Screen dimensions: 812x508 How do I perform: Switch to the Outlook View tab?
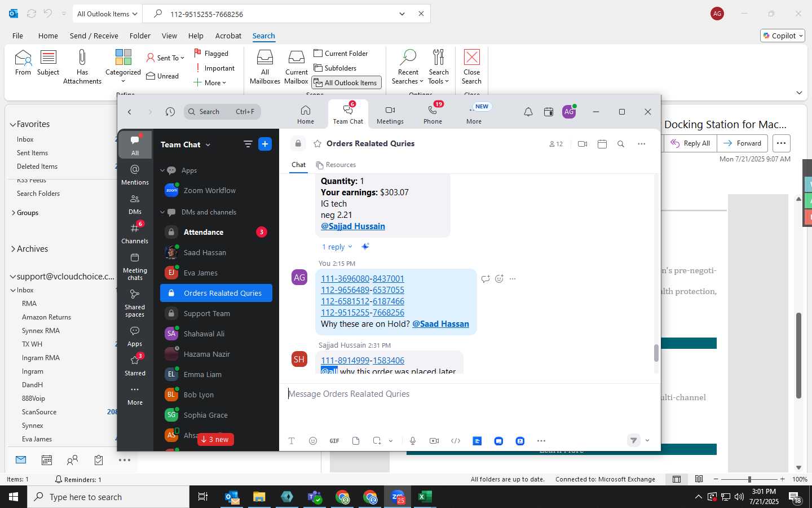(169, 36)
